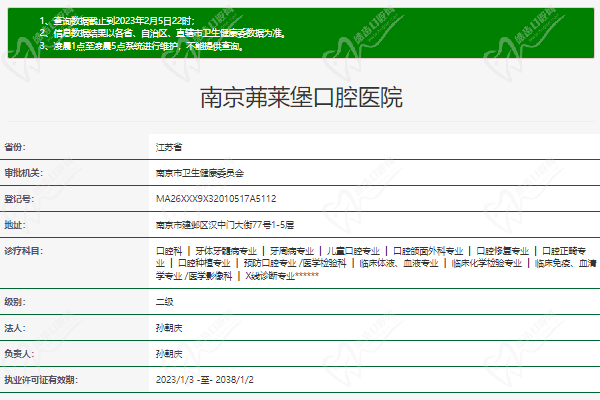Click 儿童口腔专业 in the department list

pyautogui.click(x=353, y=251)
